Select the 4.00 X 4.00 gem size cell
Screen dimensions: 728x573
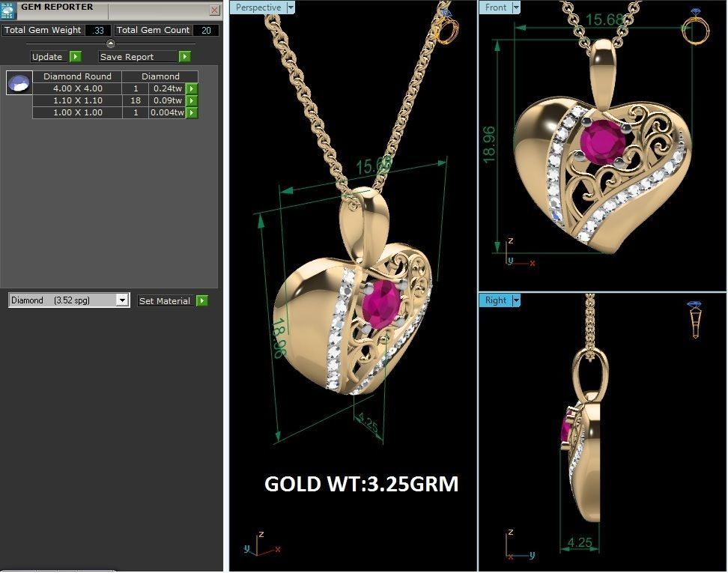tap(78, 88)
